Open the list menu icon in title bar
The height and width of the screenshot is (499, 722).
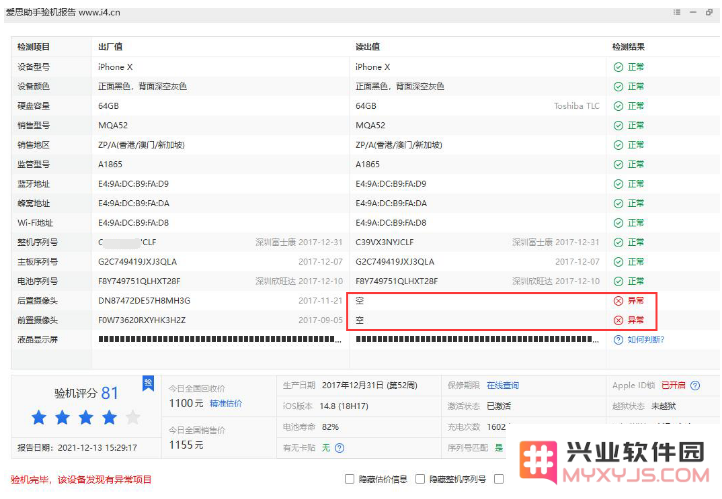677,12
